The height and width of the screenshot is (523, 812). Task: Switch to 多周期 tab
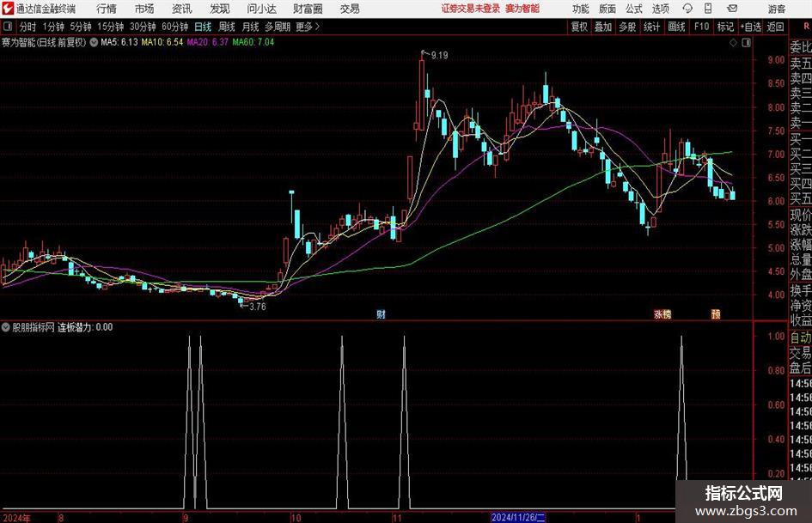point(278,27)
